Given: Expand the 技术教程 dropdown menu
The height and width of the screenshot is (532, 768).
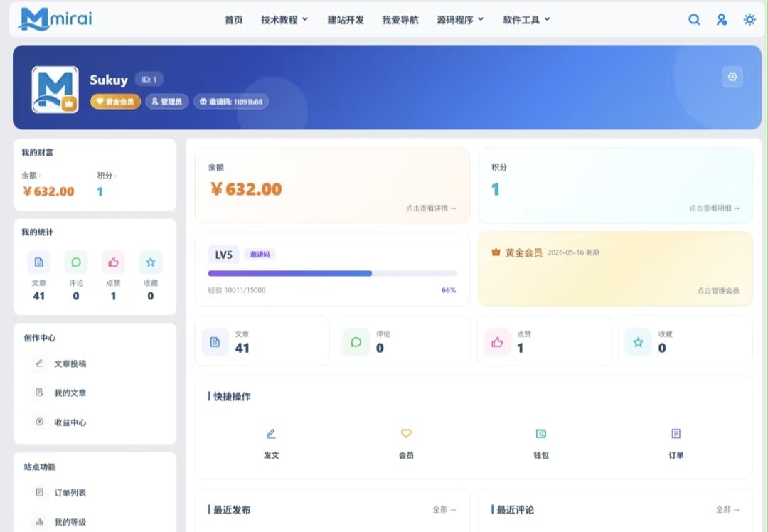Looking at the screenshot, I should [284, 20].
